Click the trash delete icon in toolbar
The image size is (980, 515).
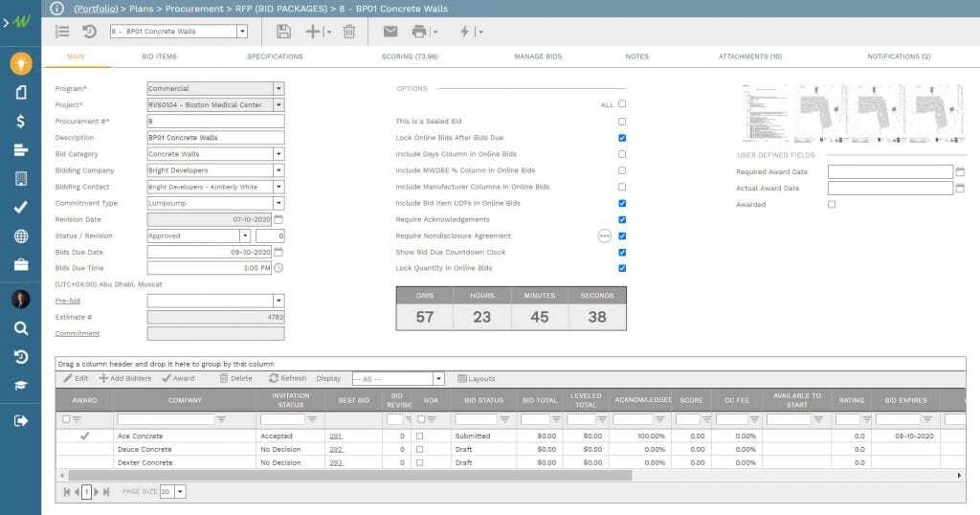point(349,32)
